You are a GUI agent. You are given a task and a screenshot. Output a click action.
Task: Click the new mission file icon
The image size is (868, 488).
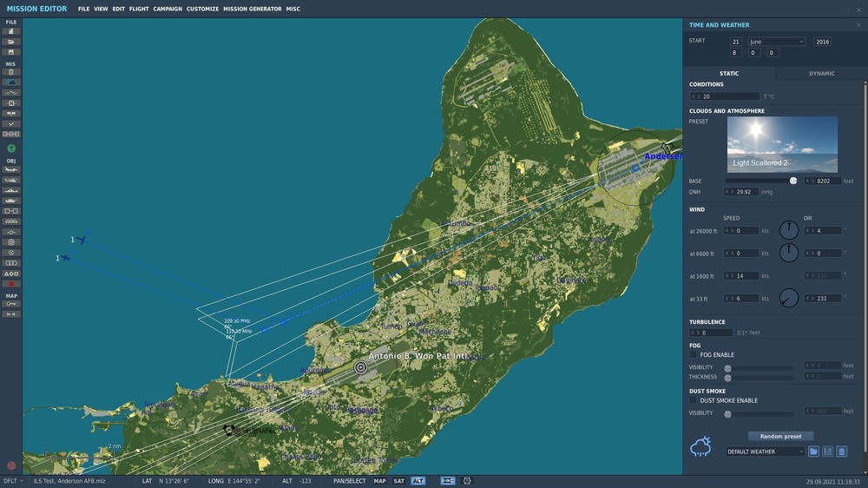click(x=11, y=31)
